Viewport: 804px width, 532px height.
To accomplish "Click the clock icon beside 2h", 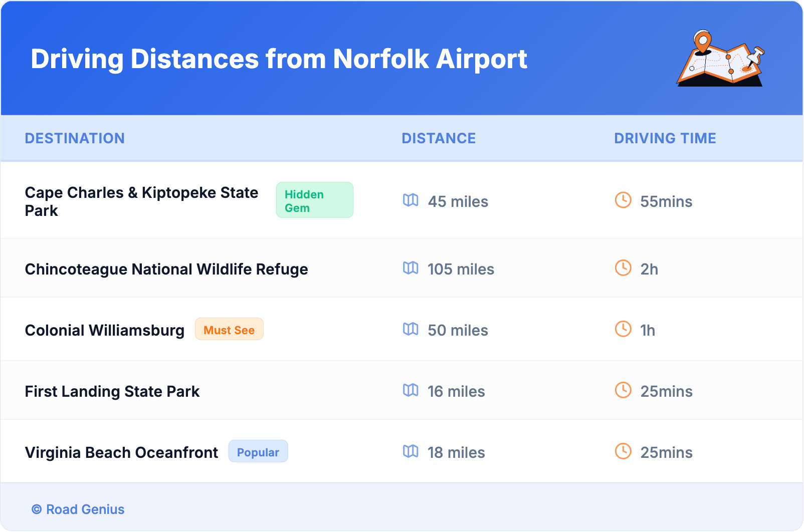I will (623, 268).
